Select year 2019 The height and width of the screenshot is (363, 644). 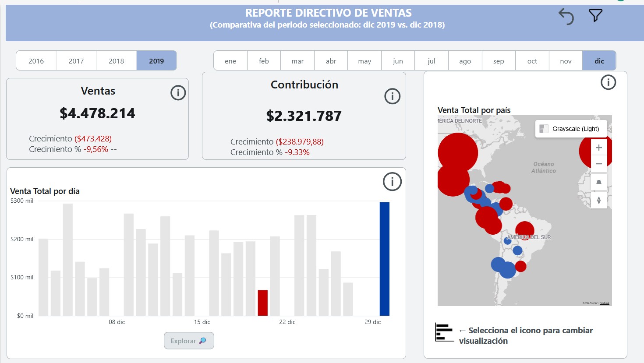click(x=156, y=61)
